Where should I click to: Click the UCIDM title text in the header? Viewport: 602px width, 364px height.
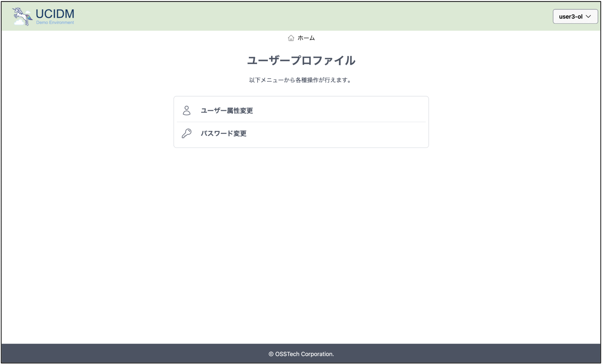[x=55, y=14]
